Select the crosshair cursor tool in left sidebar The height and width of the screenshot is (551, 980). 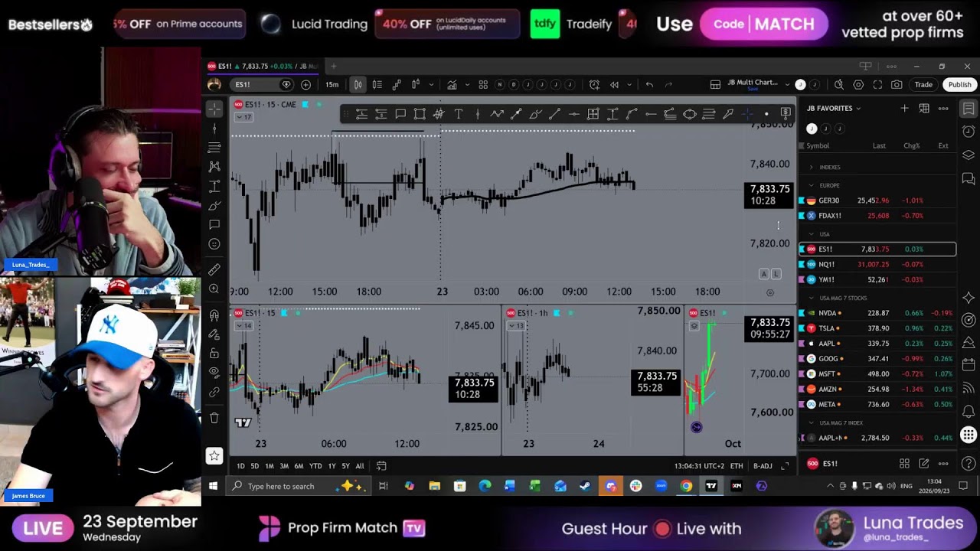[x=214, y=109]
